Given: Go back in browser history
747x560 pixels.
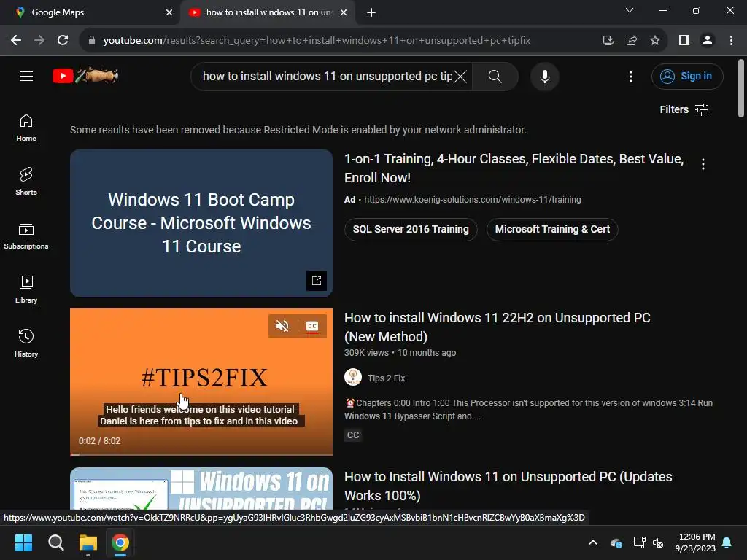Looking at the screenshot, I should point(16,41).
